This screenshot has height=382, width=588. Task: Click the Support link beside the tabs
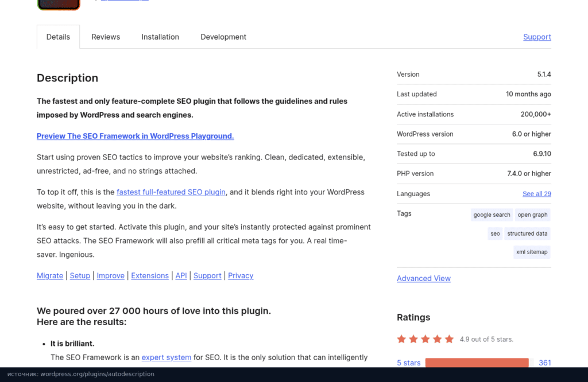pos(537,37)
